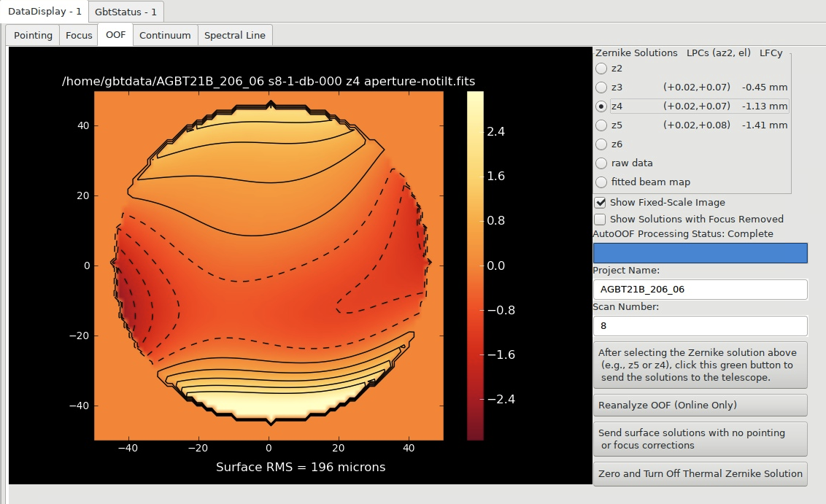The image size is (826, 504).
Task: Click the LFCy column header
Action: 771,53
